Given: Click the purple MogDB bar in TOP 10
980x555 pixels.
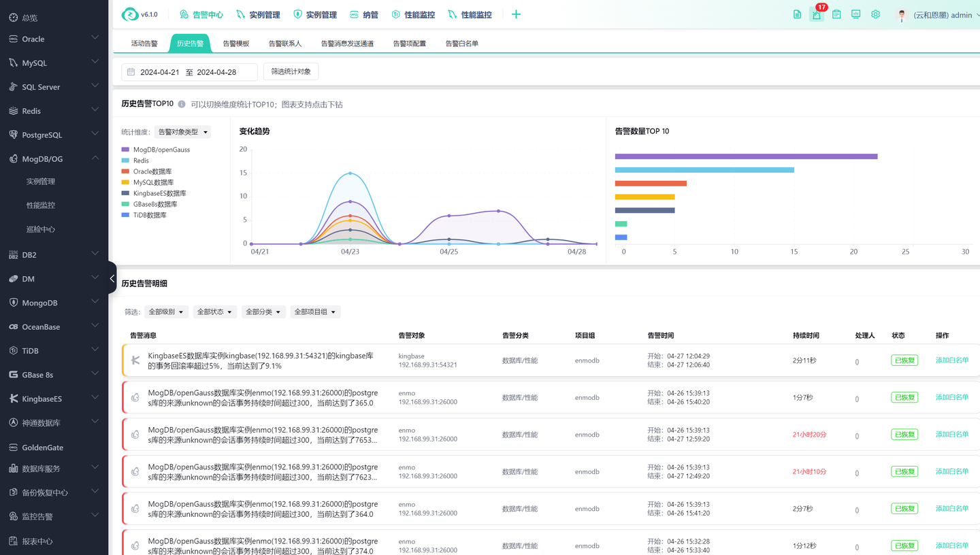Looking at the screenshot, I should (746, 156).
